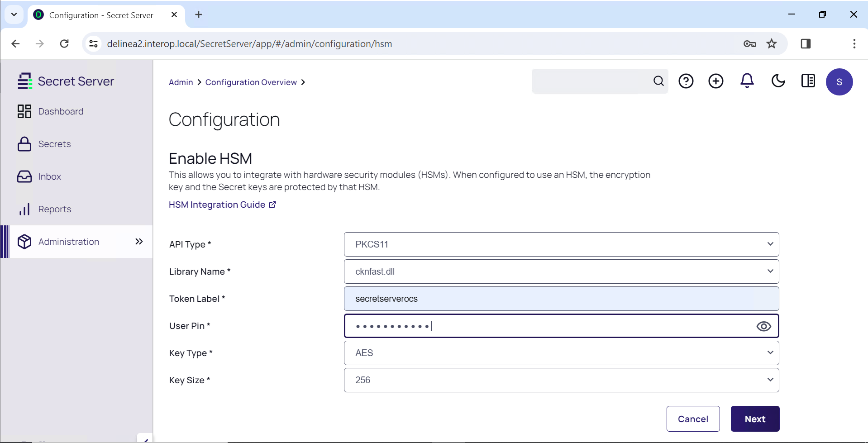Viewport: 868px width, 443px height.
Task: Expand the Administration double-chevron menu
Action: (x=139, y=242)
